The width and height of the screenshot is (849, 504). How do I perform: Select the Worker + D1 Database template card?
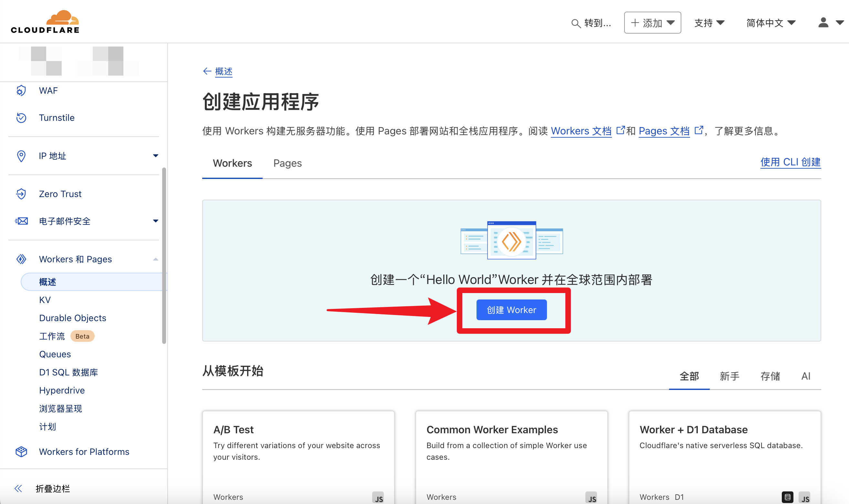click(725, 457)
